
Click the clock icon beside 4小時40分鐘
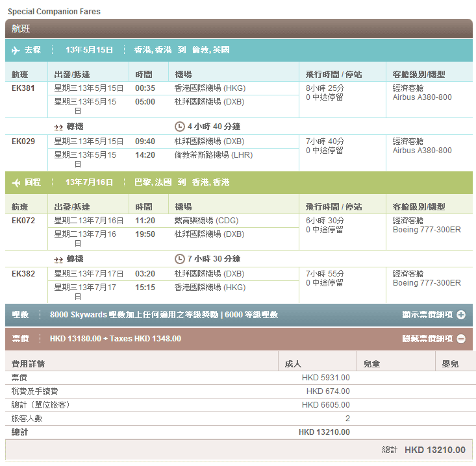tap(179, 127)
